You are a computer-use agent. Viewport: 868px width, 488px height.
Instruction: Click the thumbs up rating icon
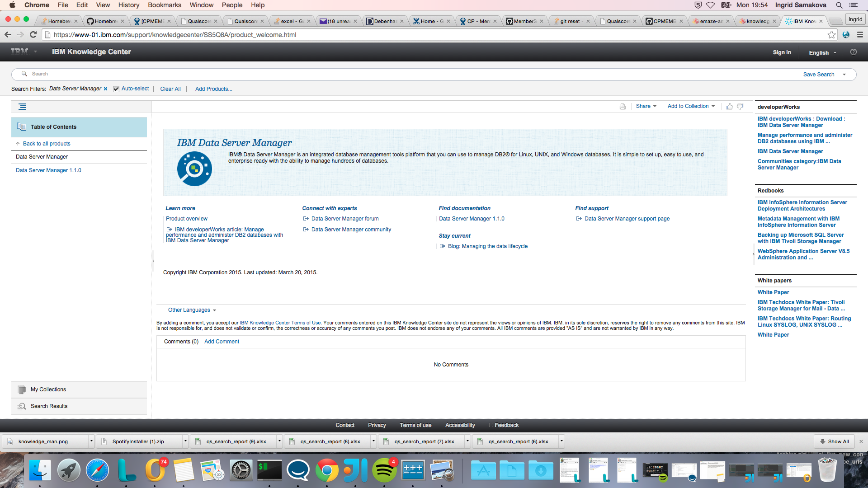[x=729, y=107]
